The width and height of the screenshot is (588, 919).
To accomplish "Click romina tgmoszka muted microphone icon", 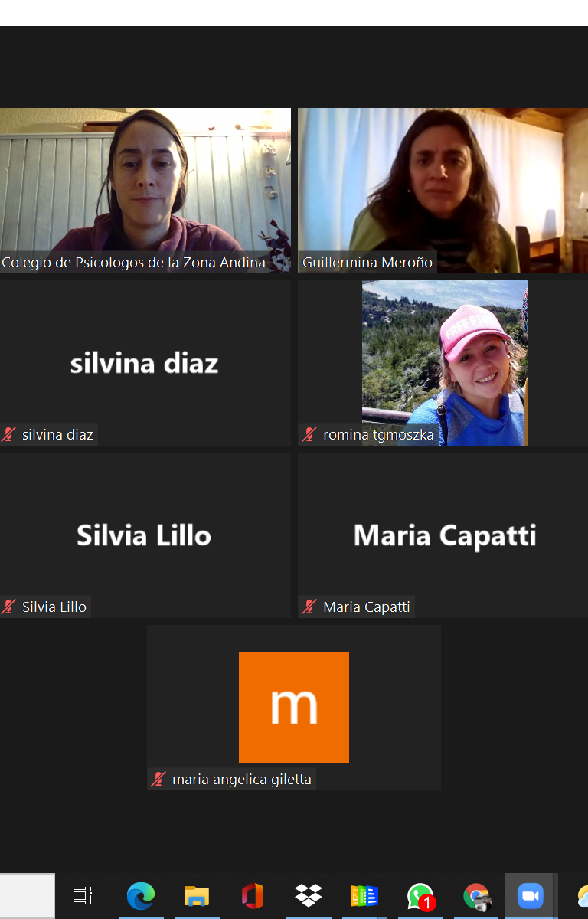I will [x=309, y=435].
